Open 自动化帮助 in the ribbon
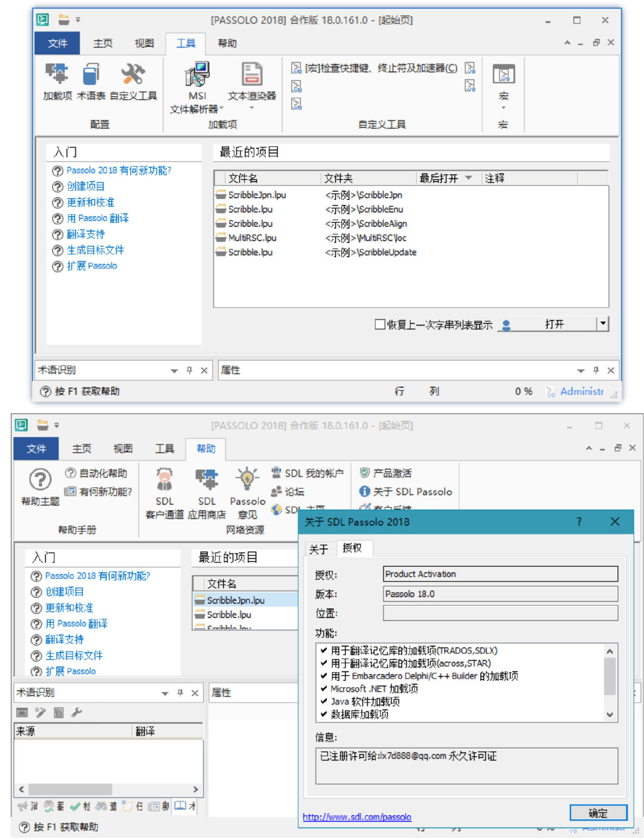 [x=96, y=473]
